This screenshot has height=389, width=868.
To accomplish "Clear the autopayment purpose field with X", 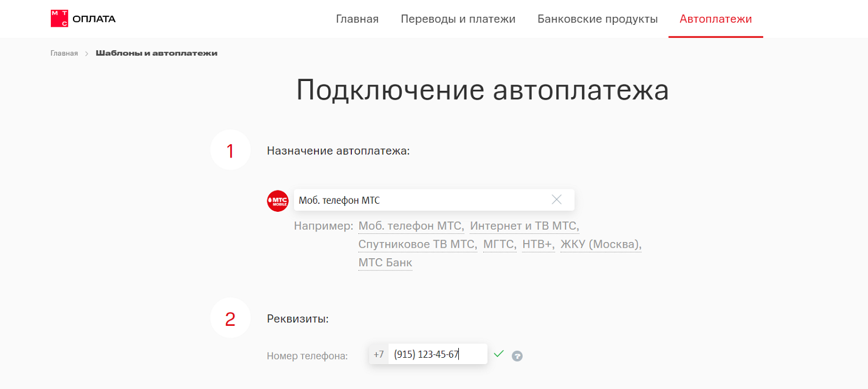I will pos(557,200).
